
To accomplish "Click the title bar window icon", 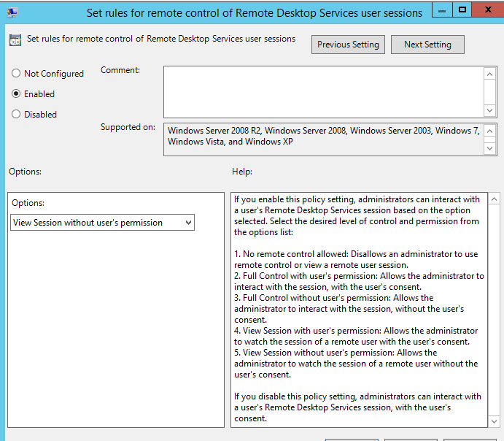I will pos(12,12).
